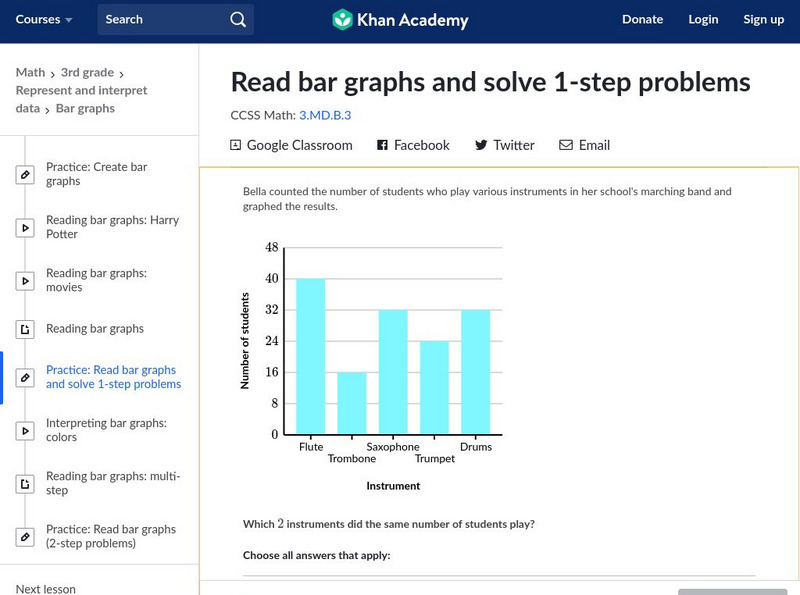Click the 'Trombone' axis label
Image resolution: width=800 pixels, height=595 pixels.
(352, 459)
